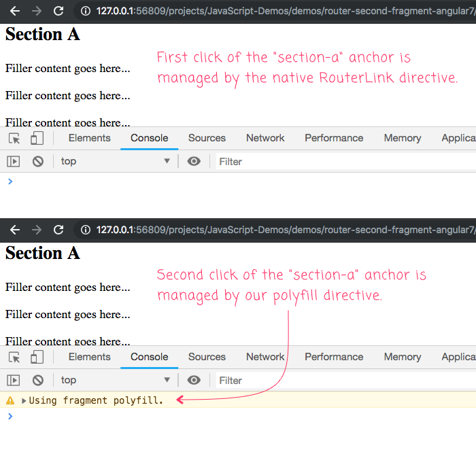Toggle live expression eye in top DevTools
The width and height of the screenshot is (476, 452).
[194, 161]
